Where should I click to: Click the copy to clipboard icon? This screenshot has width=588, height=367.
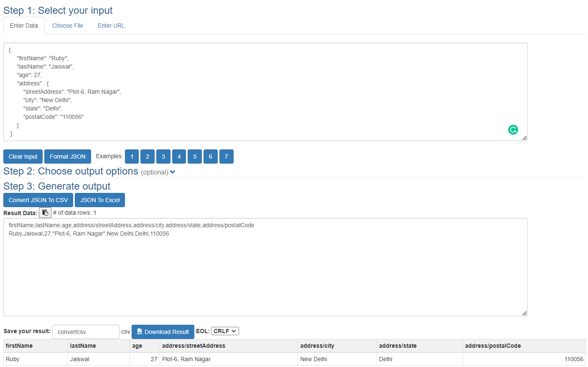coord(45,213)
